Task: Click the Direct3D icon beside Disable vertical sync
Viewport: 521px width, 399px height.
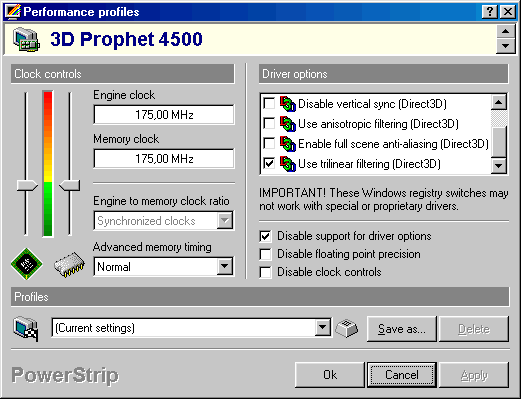Action: click(x=287, y=104)
